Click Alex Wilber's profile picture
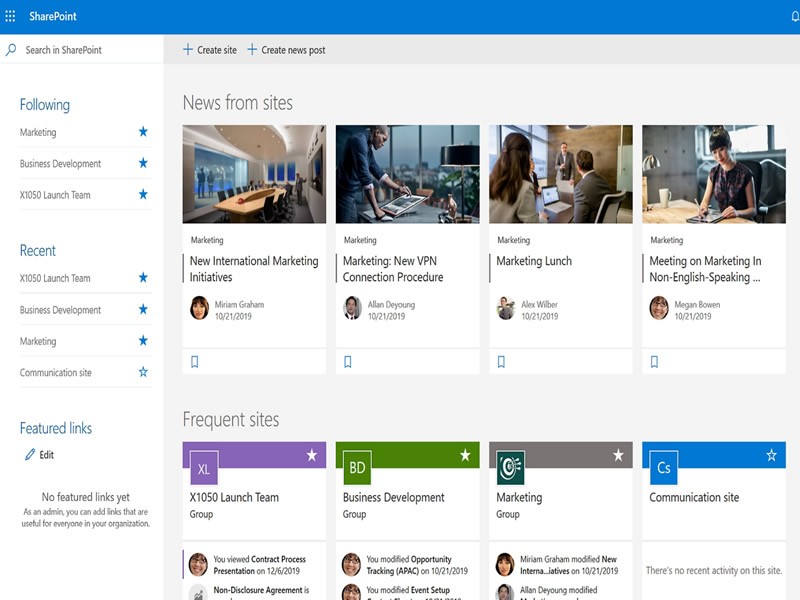The height and width of the screenshot is (600, 800). [505, 306]
